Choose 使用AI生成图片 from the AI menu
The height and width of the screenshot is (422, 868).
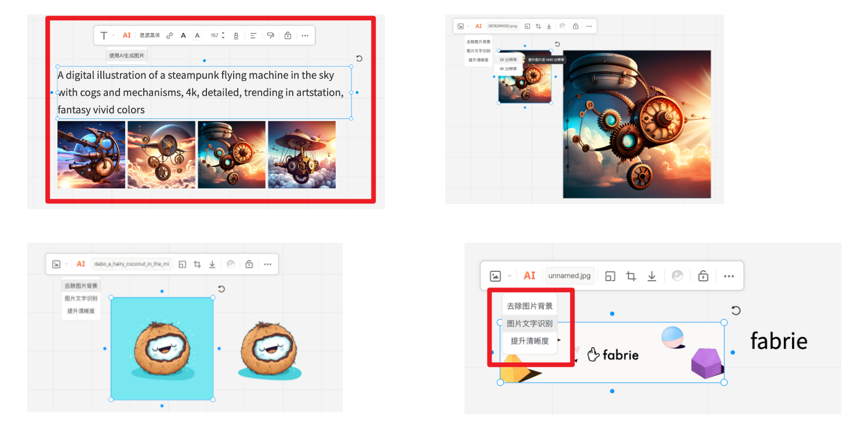[x=127, y=56]
